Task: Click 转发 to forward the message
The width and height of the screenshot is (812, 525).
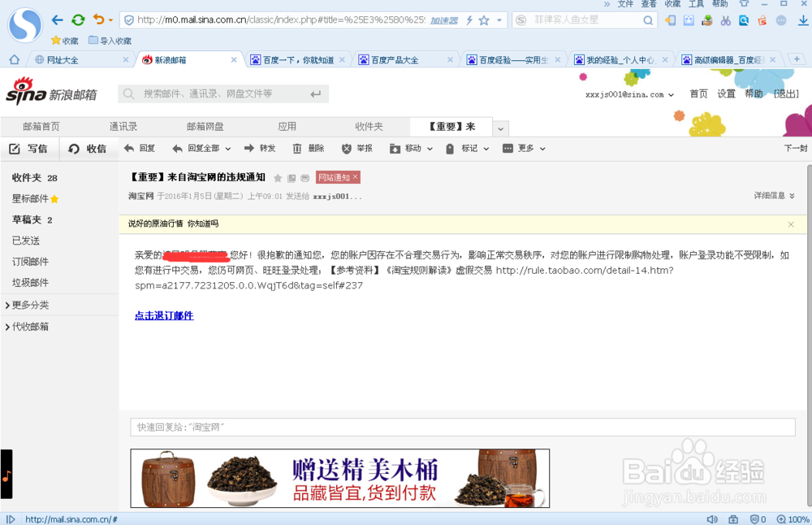Action: click(x=260, y=148)
